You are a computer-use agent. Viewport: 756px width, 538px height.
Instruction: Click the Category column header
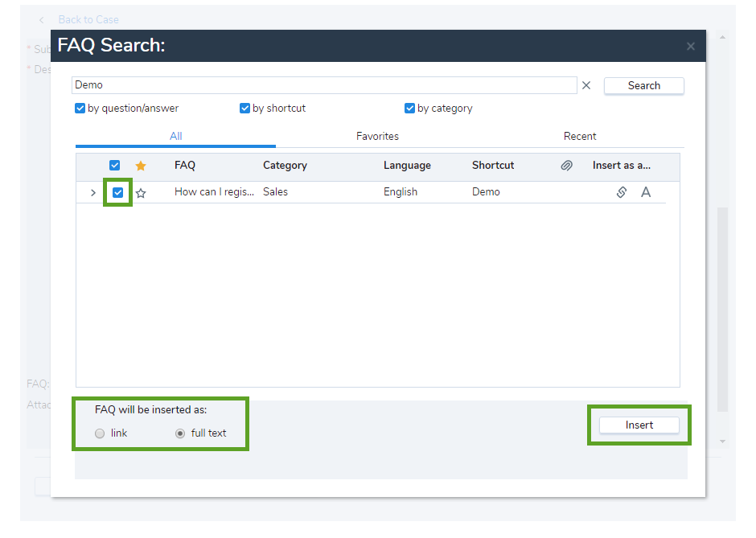pos(285,166)
